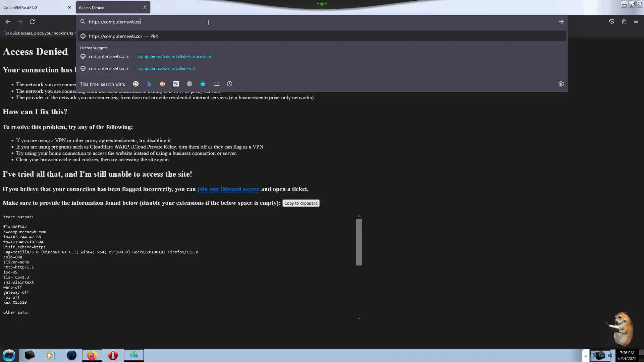
Task: Search with Bing engine icon
Action: click(x=149, y=84)
